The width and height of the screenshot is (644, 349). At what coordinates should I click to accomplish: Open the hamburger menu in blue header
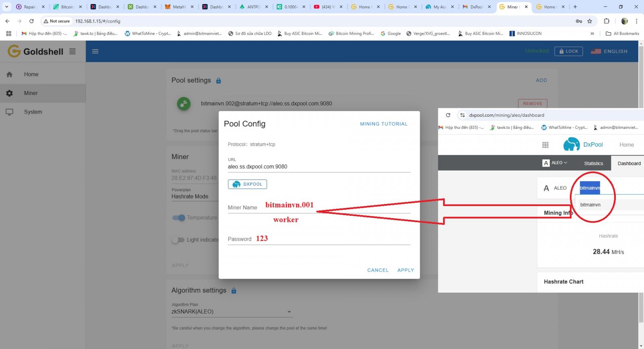point(95,51)
